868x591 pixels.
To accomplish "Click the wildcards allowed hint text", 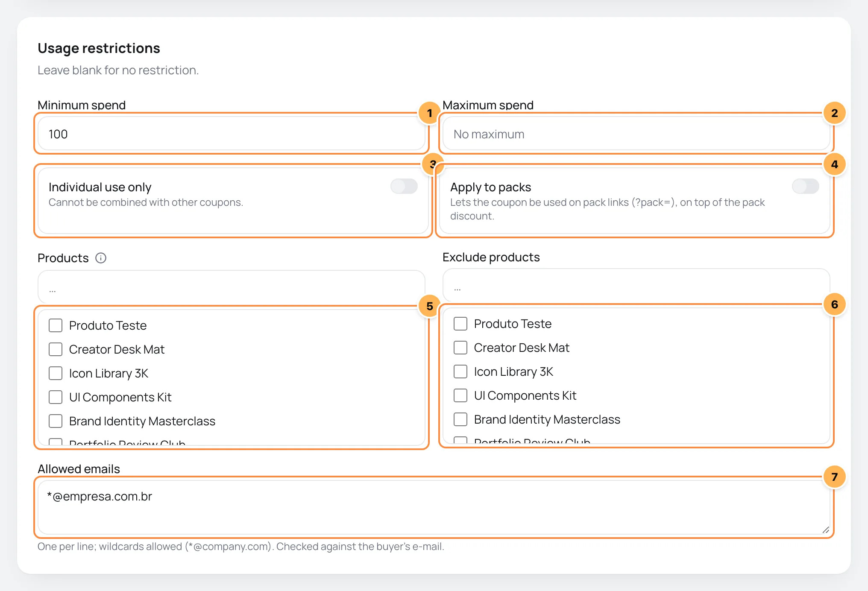I will pos(241,547).
